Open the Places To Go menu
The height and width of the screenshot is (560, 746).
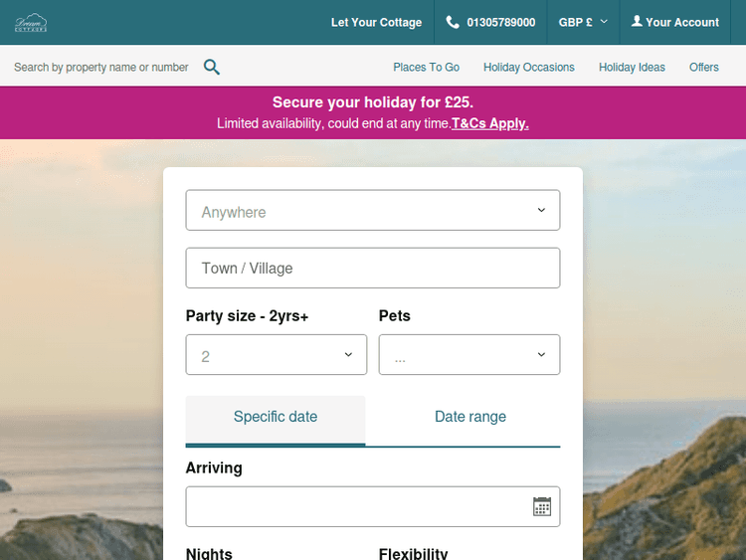coord(426,68)
